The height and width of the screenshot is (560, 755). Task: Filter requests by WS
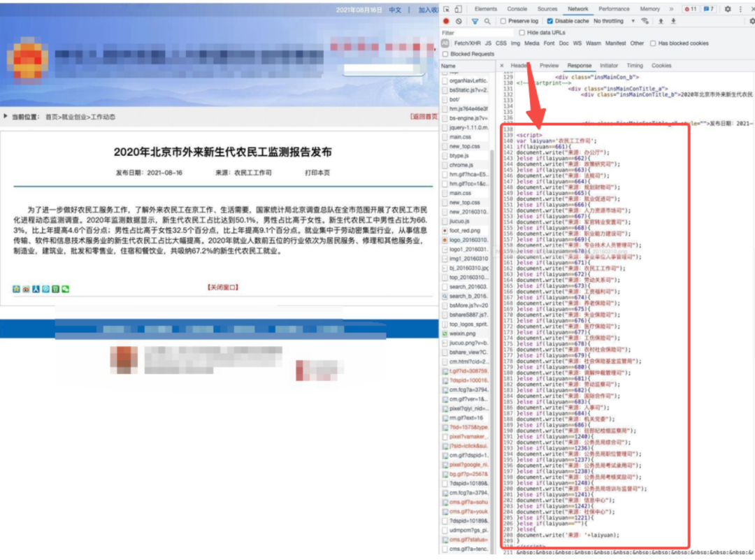pyautogui.click(x=577, y=43)
